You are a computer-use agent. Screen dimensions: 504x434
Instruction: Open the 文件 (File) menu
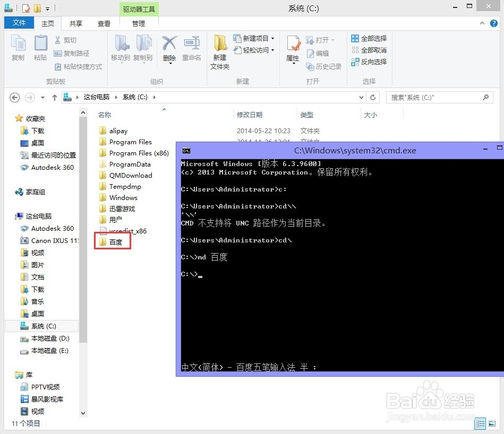[19, 23]
